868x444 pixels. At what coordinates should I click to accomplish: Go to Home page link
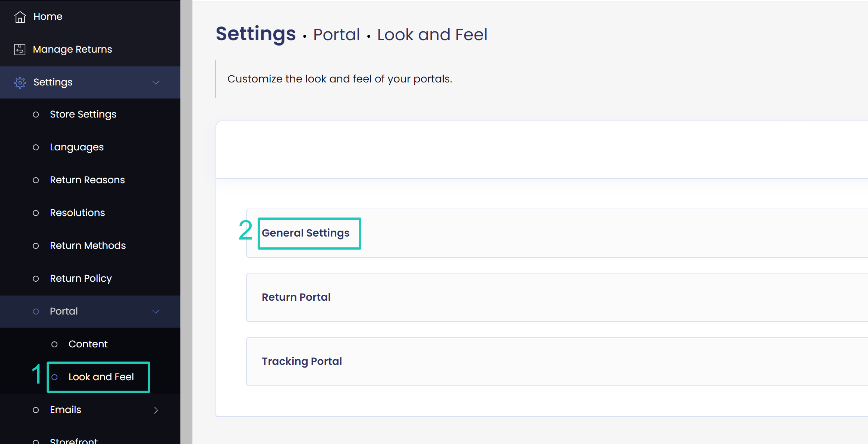[48, 16]
